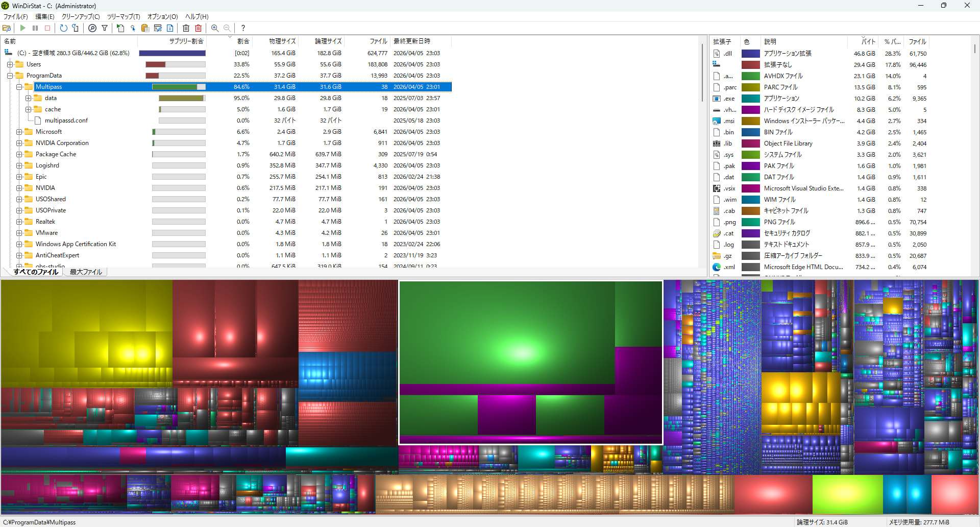This screenshot has width=980, height=527.
Task: Sort by the 物理サイズ column header
Action: (x=282, y=41)
